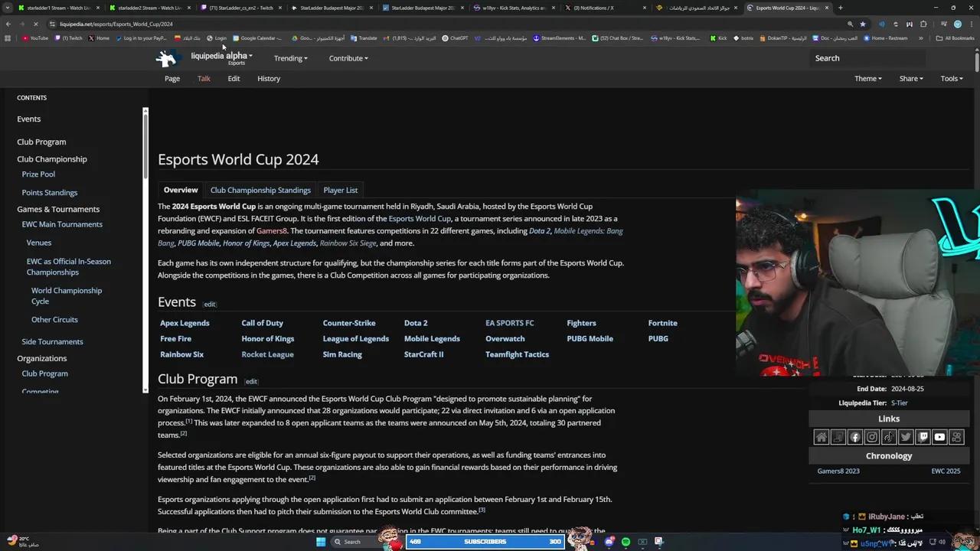Open the last camera-style link icon in Links
Viewport: 980px width, 551px height.
956,437
